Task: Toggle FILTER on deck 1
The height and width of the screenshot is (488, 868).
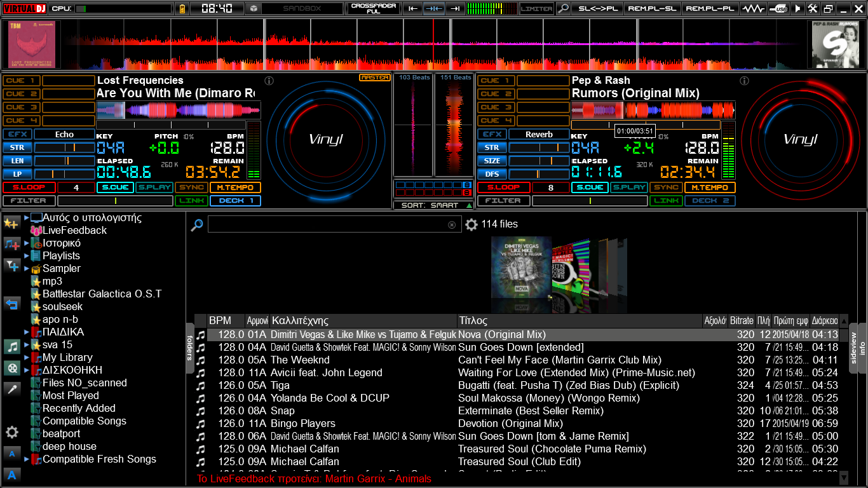Action: pos(29,201)
